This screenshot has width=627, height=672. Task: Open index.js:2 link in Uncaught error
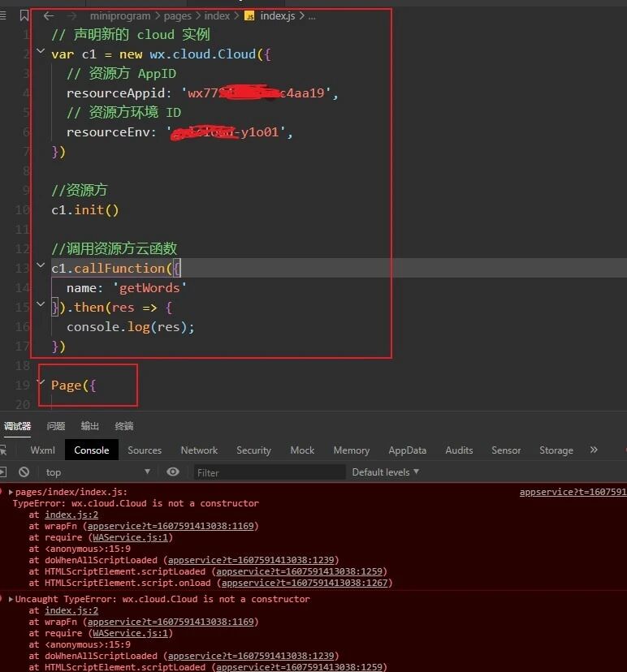pyautogui.click(x=71, y=610)
